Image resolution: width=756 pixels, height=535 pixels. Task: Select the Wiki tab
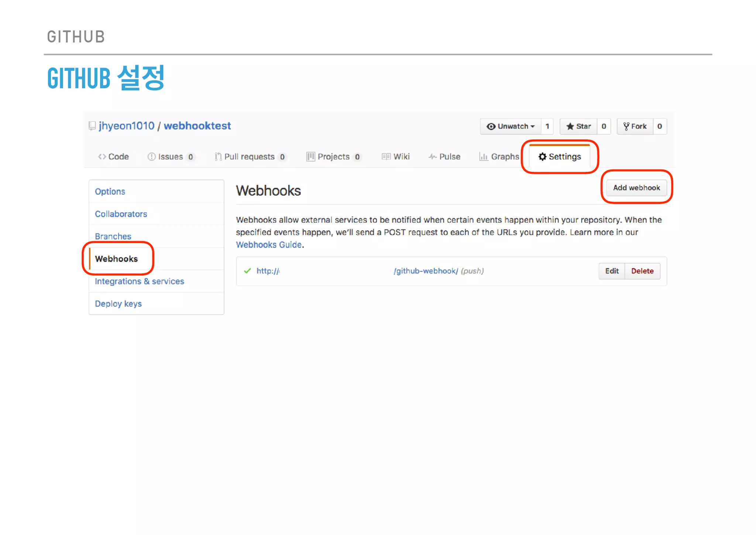coord(396,157)
